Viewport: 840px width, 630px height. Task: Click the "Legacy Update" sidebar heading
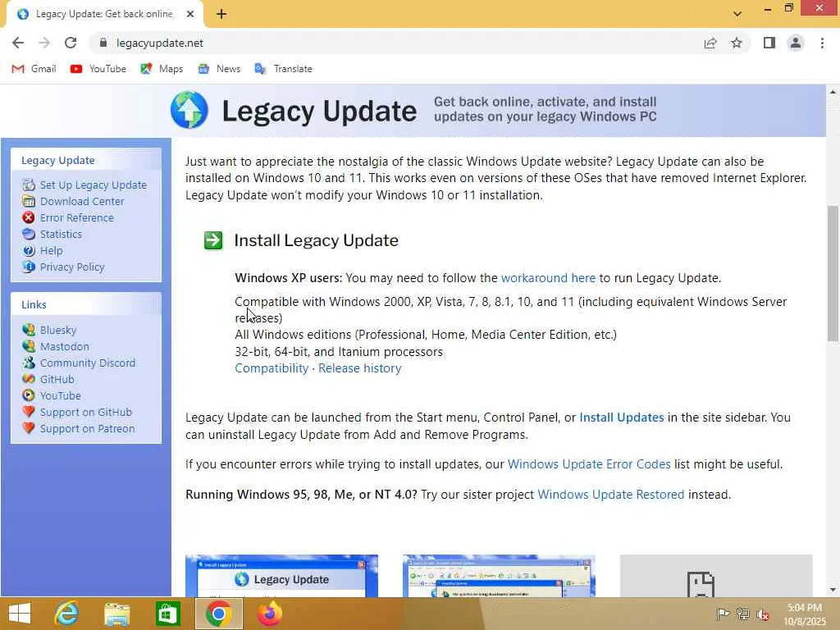[58, 160]
